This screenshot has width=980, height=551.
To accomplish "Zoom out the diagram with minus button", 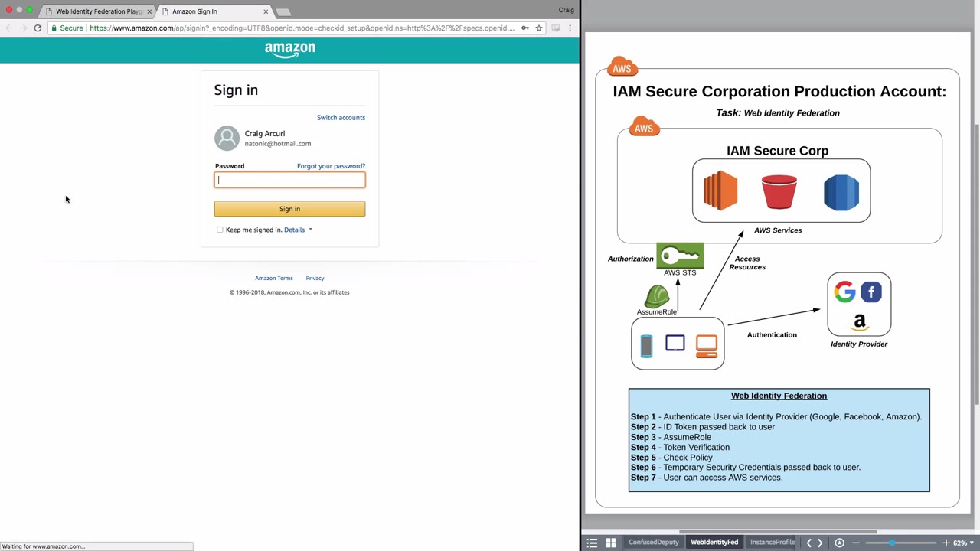I will (856, 543).
